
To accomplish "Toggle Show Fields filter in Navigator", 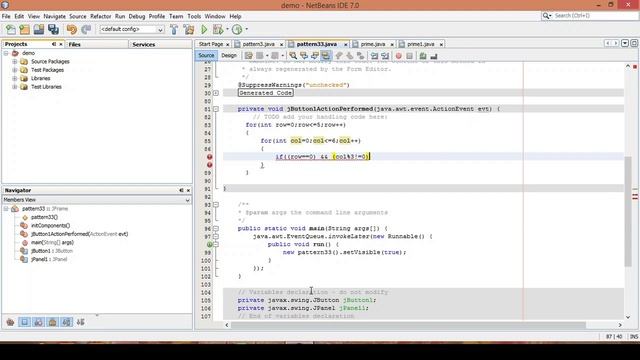I will (x=24, y=322).
